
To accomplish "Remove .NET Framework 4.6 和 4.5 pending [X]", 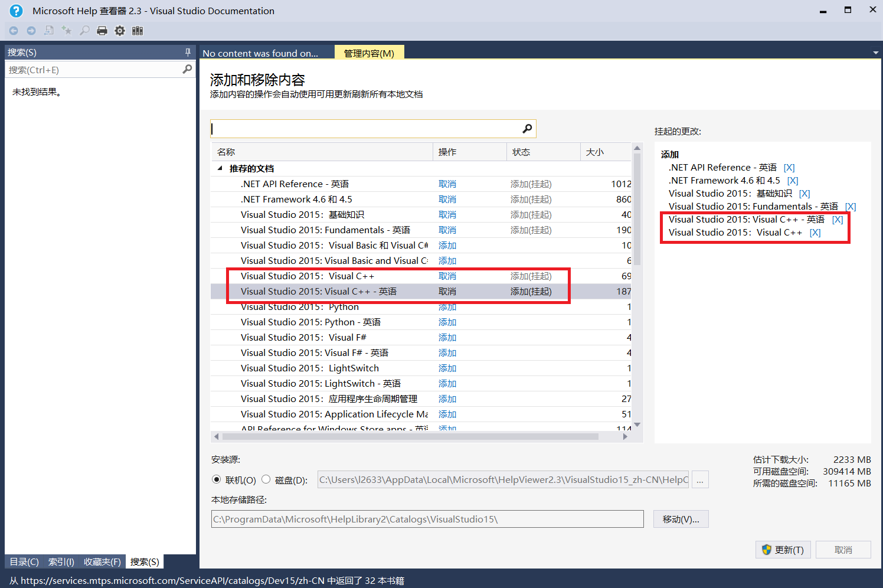I will pyautogui.click(x=793, y=181).
